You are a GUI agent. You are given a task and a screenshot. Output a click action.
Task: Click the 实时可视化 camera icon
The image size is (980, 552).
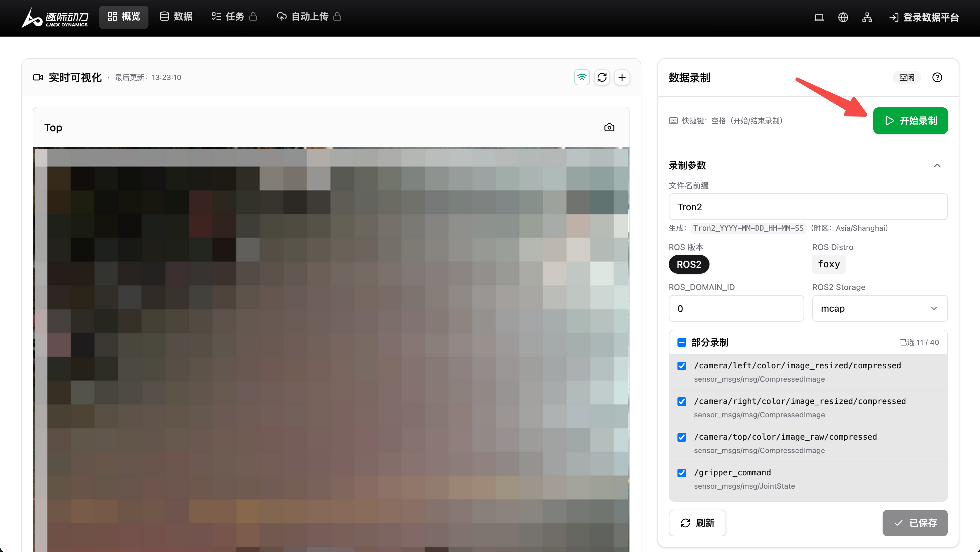click(x=38, y=78)
